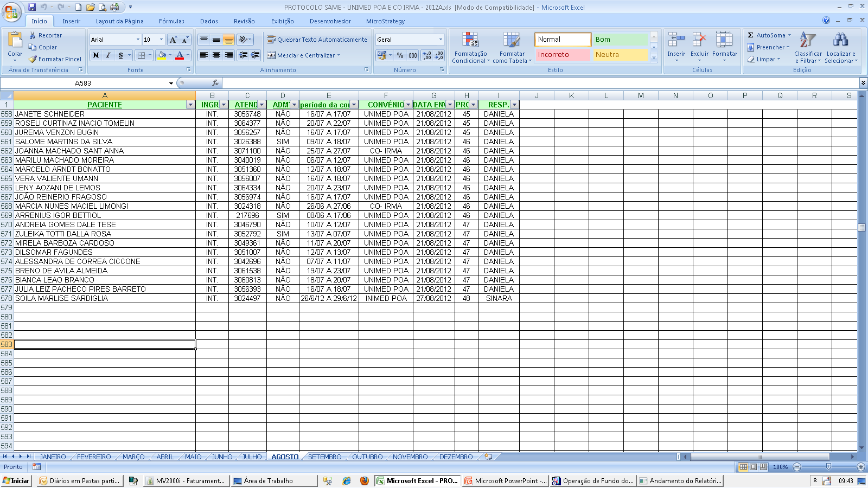Open PACIENTE column filter dropdown
Image resolution: width=868 pixels, height=488 pixels.
click(x=190, y=105)
